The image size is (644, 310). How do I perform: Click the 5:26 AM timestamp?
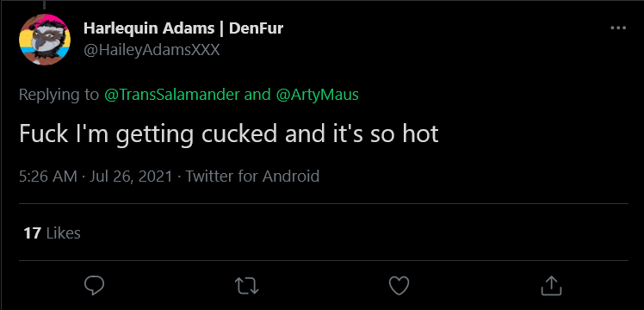coord(48,177)
